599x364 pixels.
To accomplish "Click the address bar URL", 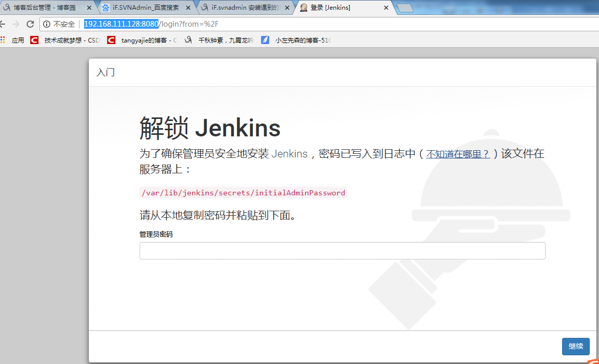I will (x=151, y=24).
